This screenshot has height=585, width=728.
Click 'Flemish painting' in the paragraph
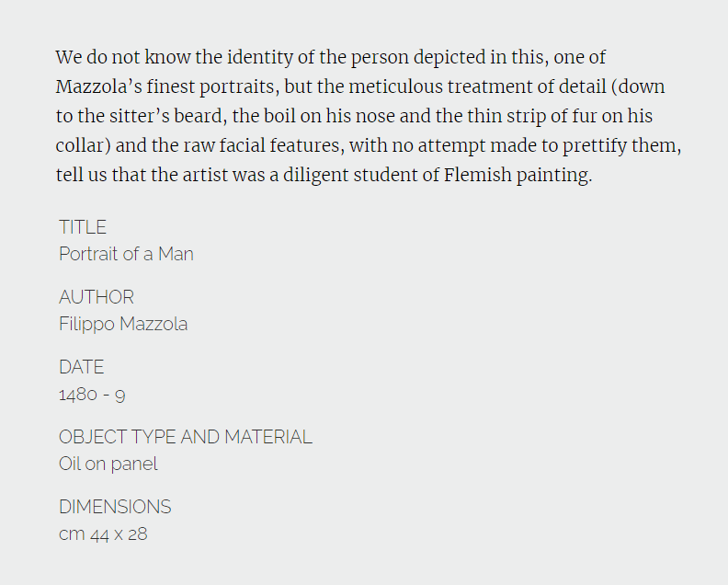(518, 175)
